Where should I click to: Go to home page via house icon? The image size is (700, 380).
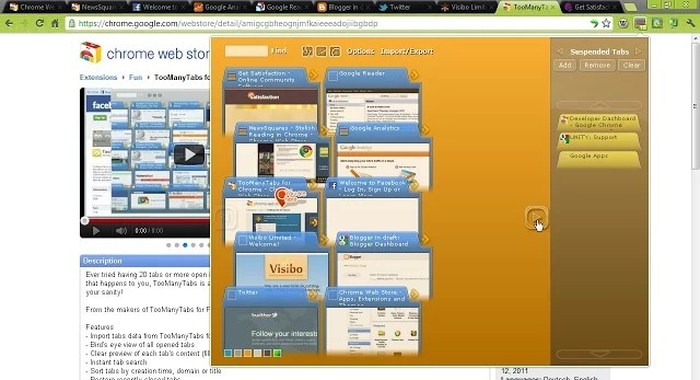(55, 23)
